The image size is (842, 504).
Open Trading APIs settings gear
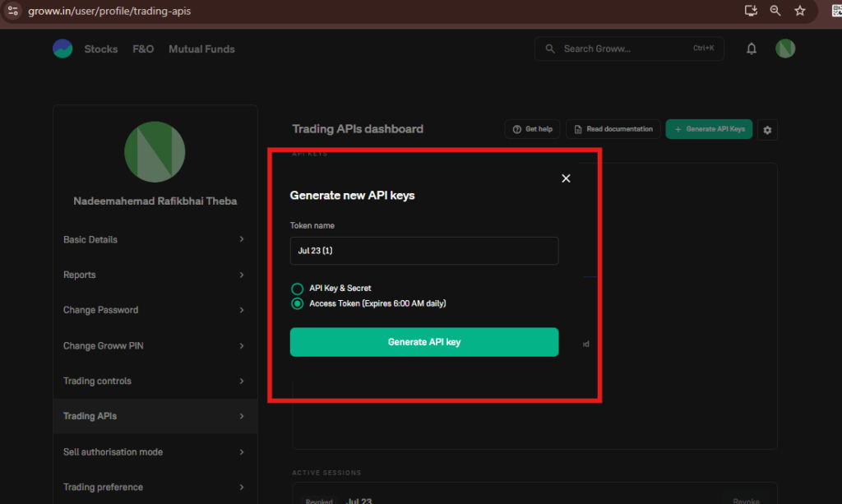[x=767, y=130]
